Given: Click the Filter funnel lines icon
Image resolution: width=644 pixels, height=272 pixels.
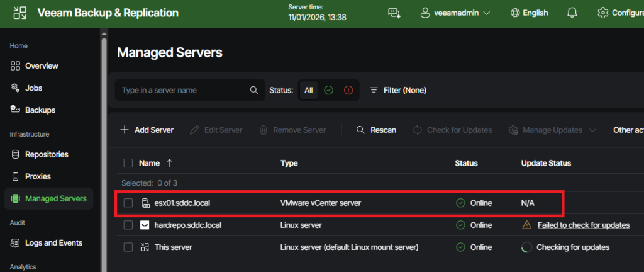Looking at the screenshot, I should (x=374, y=90).
